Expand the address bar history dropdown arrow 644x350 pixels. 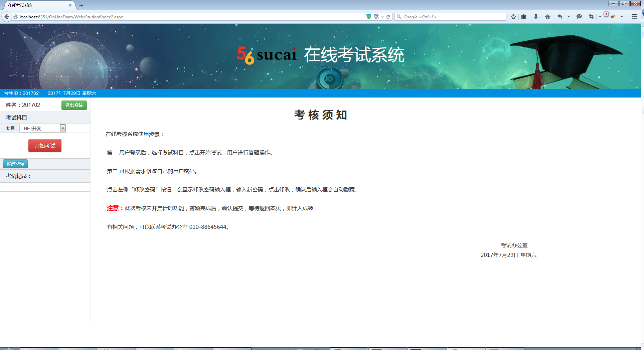[382, 17]
